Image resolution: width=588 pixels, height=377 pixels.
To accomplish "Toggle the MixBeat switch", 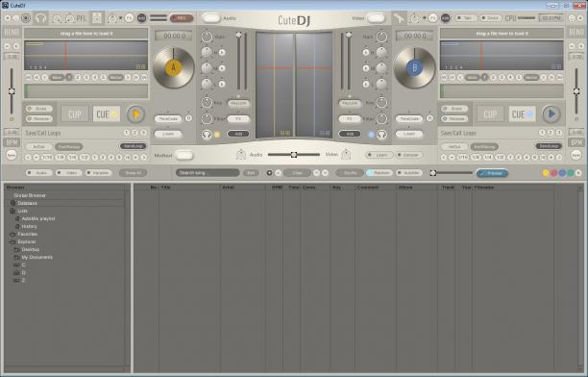I will pyautogui.click(x=184, y=155).
